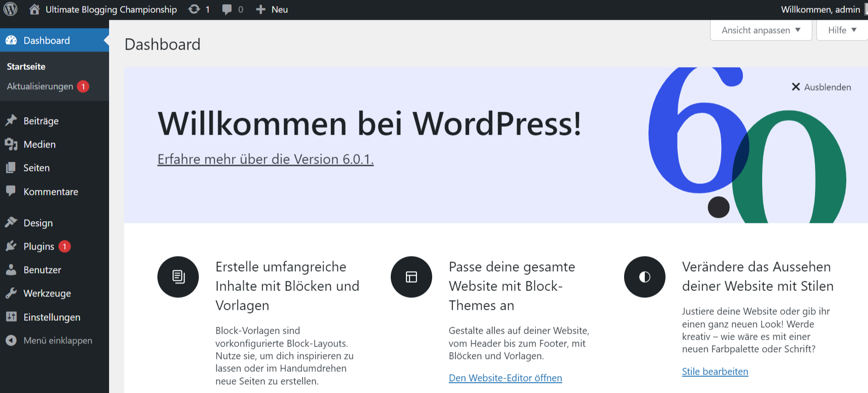Open Den Website-Editor öffnen link
The height and width of the screenshot is (393, 868).
click(505, 378)
